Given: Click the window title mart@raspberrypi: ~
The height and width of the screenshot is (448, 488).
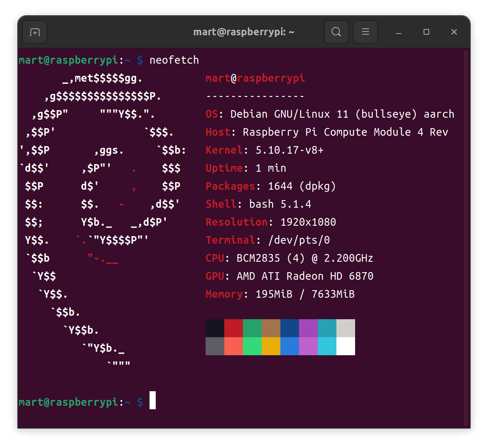Looking at the screenshot, I should point(244,32).
